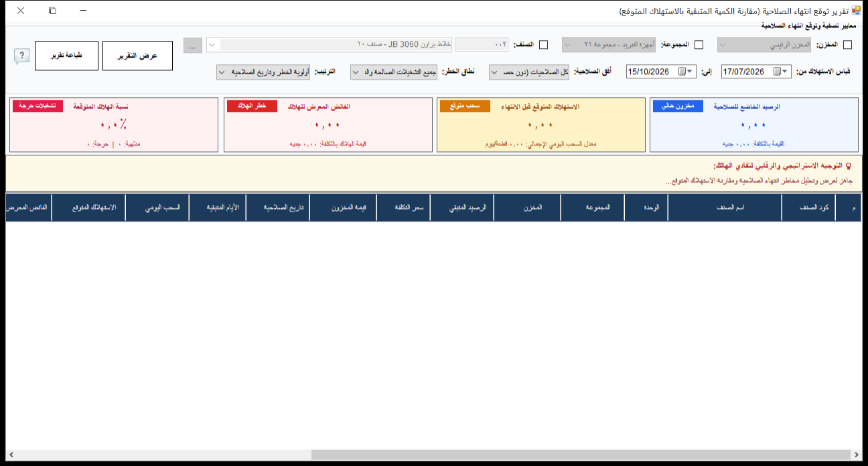Image resolution: width=868 pixels, height=466 pixels.
Task: Click the الوحدة column header
Action: coord(646,208)
